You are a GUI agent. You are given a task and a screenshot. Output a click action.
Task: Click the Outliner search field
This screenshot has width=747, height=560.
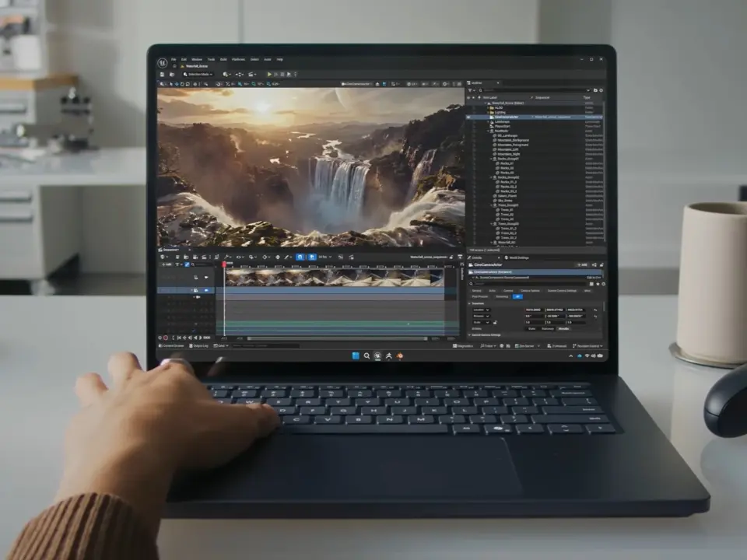[536, 90]
